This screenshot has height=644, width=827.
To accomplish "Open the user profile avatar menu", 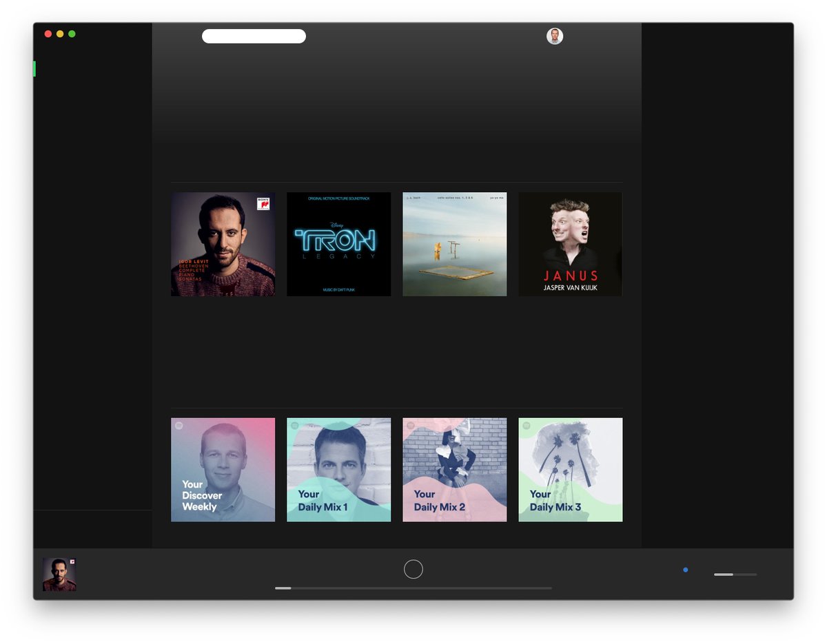I will pos(555,37).
